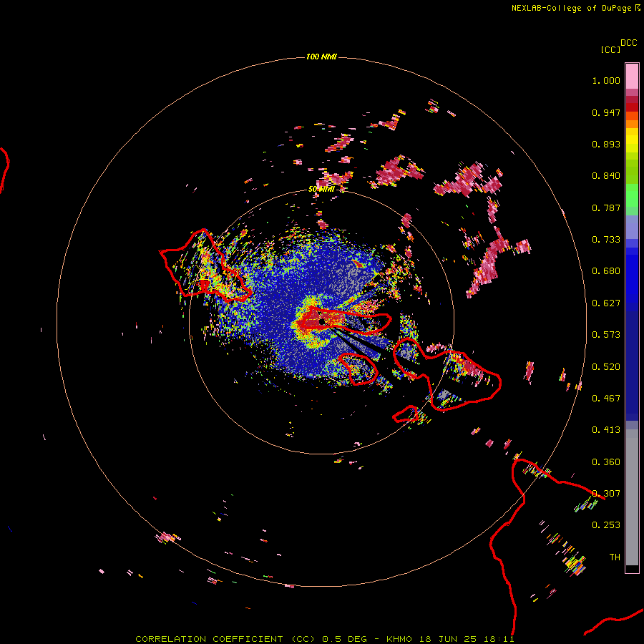This screenshot has width=644, height=644.
Task: Click the 100 NMI range ring label
Action: [x=321, y=57]
